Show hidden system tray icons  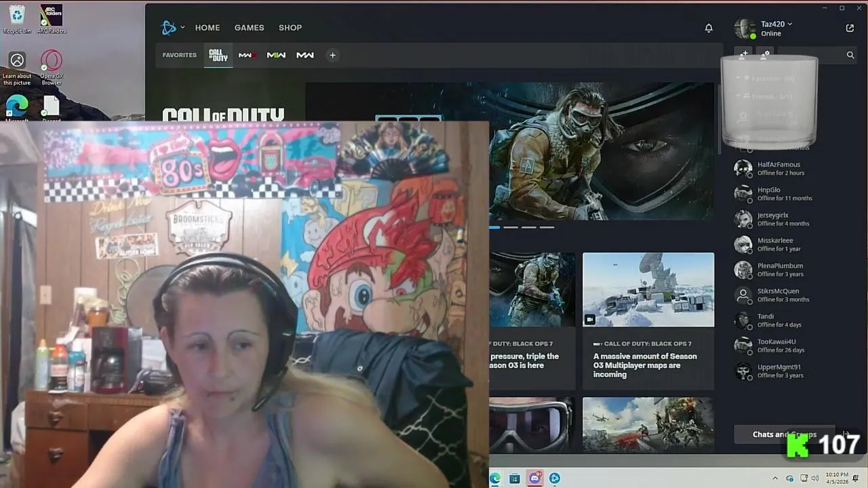click(775, 479)
